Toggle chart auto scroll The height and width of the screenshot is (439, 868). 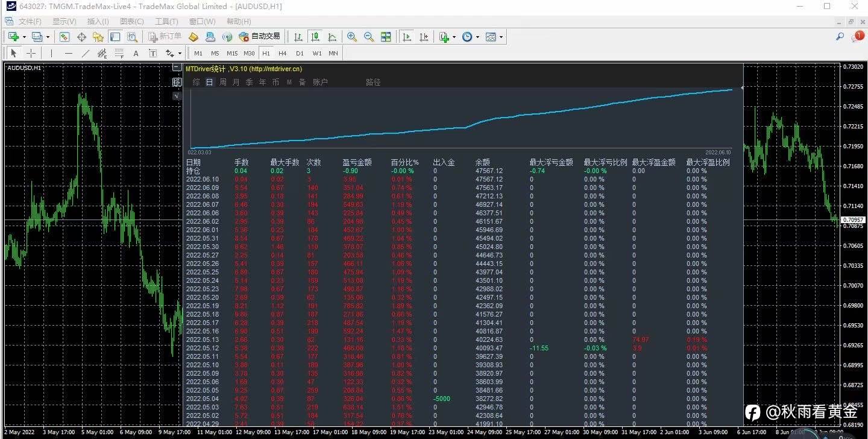click(x=407, y=37)
